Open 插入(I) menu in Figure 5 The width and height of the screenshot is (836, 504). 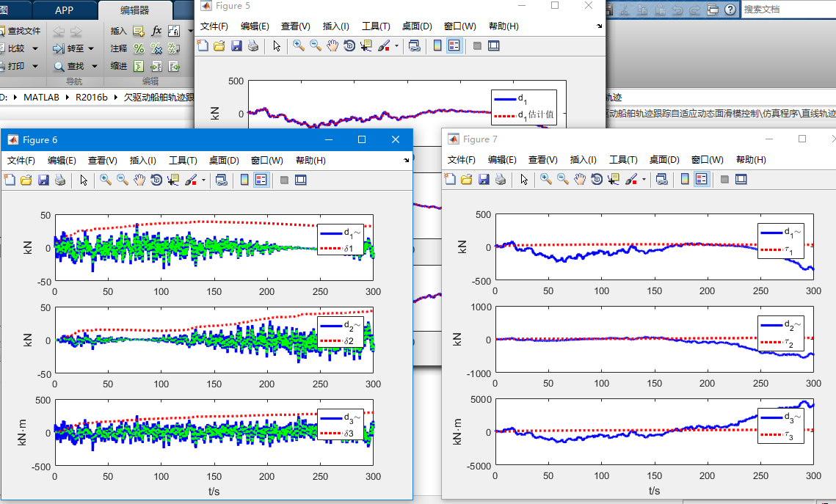[x=336, y=26]
